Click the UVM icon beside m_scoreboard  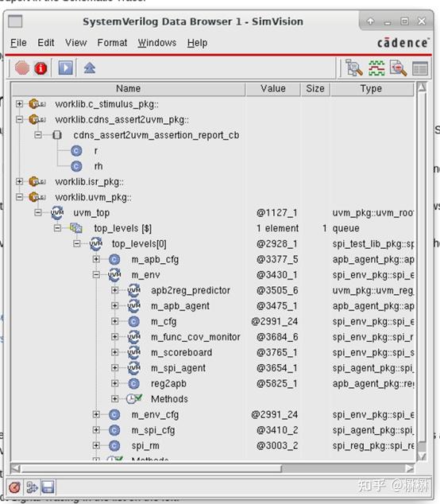tap(134, 352)
